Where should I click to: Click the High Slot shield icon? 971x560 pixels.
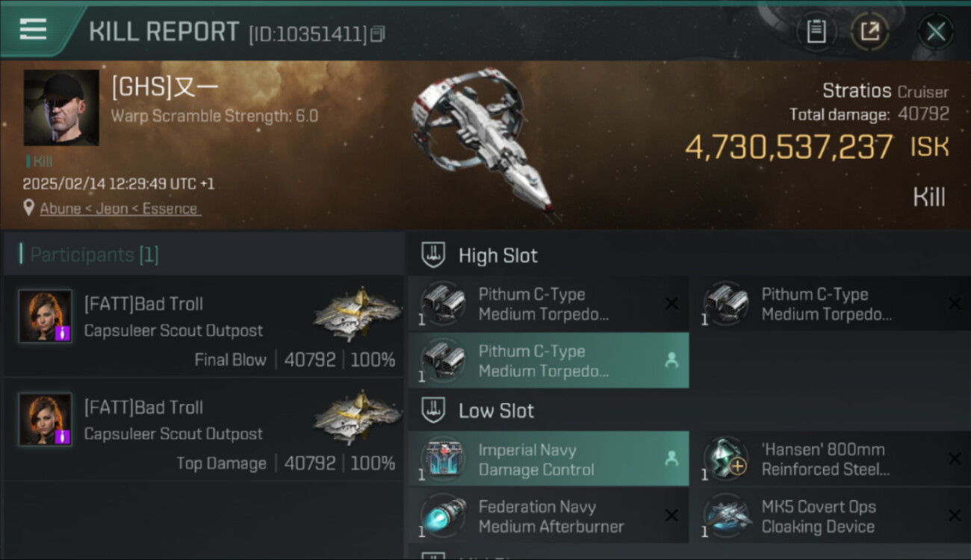pyautogui.click(x=434, y=255)
